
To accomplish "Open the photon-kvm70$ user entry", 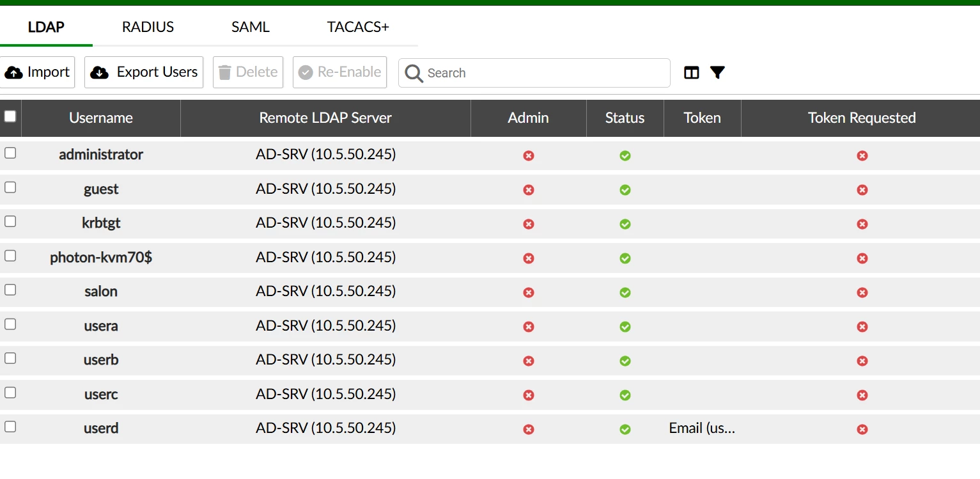I will pyautogui.click(x=101, y=257).
